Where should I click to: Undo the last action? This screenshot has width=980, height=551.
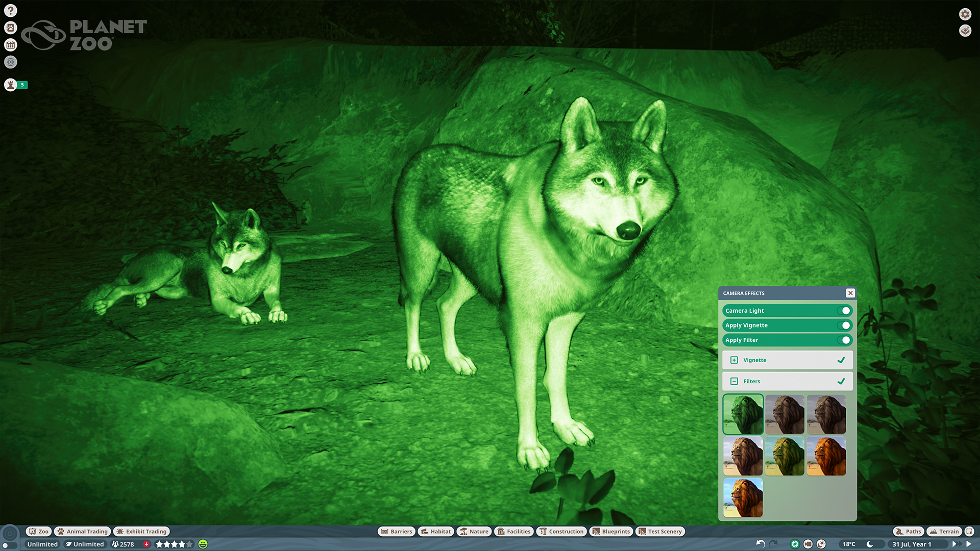761,544
